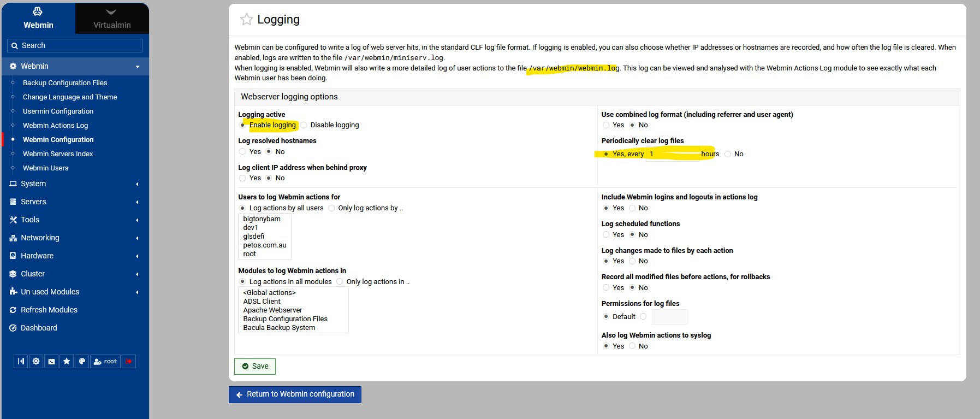
Task: Select dev1 in the users list
Action: [251, 228]
